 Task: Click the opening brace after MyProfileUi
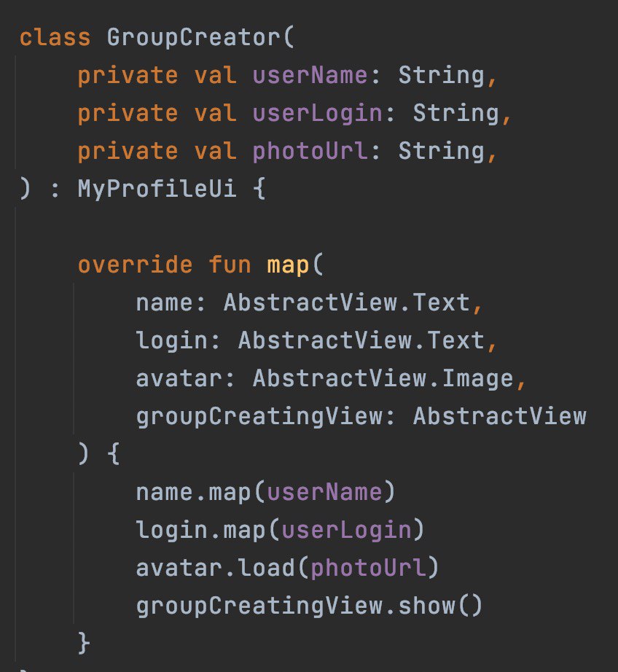click(x=259, y=189)
